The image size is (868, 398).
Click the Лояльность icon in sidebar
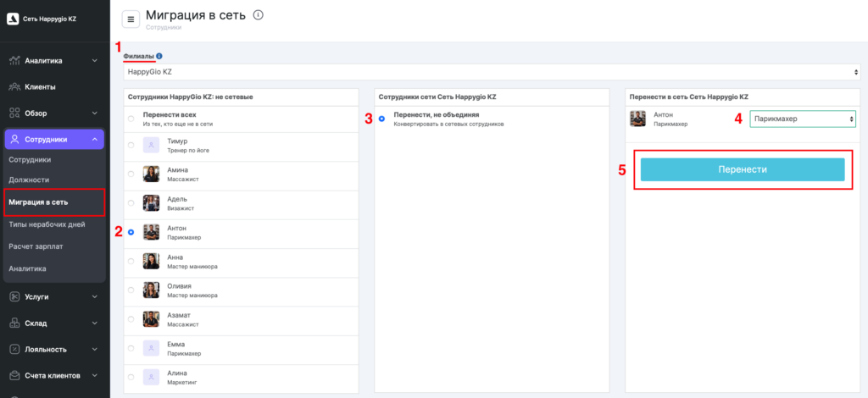14,349
